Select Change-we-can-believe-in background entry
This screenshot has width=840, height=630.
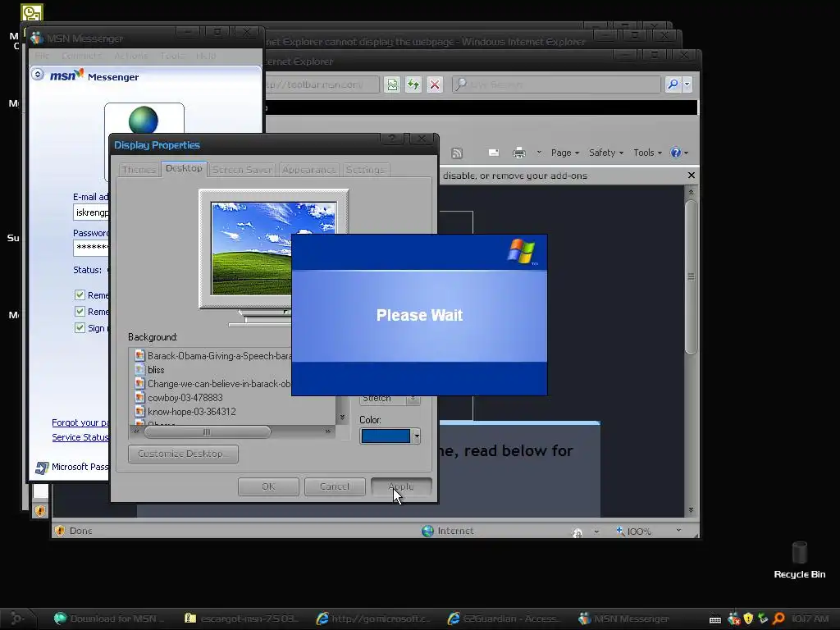[x=213, y=384]
